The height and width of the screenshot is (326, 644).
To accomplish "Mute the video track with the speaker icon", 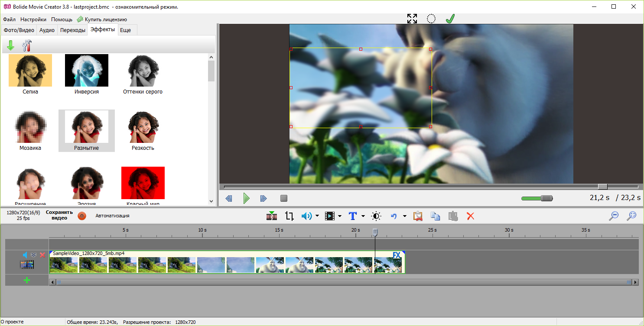I will coord(25,255).
